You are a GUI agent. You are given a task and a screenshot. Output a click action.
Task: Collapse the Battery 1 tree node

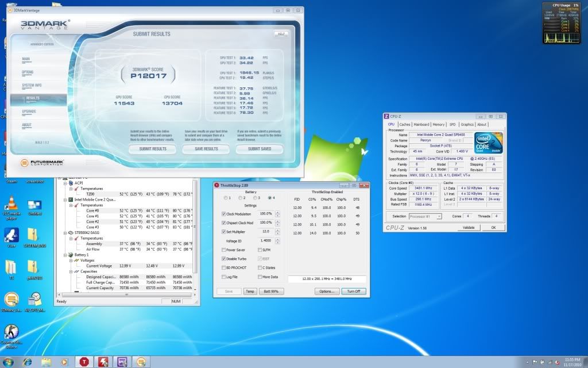point(65,255)
